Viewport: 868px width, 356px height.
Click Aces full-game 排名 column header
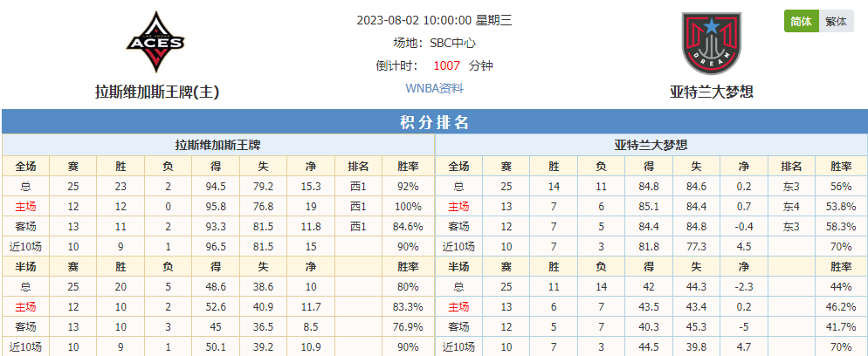[358, 167]
